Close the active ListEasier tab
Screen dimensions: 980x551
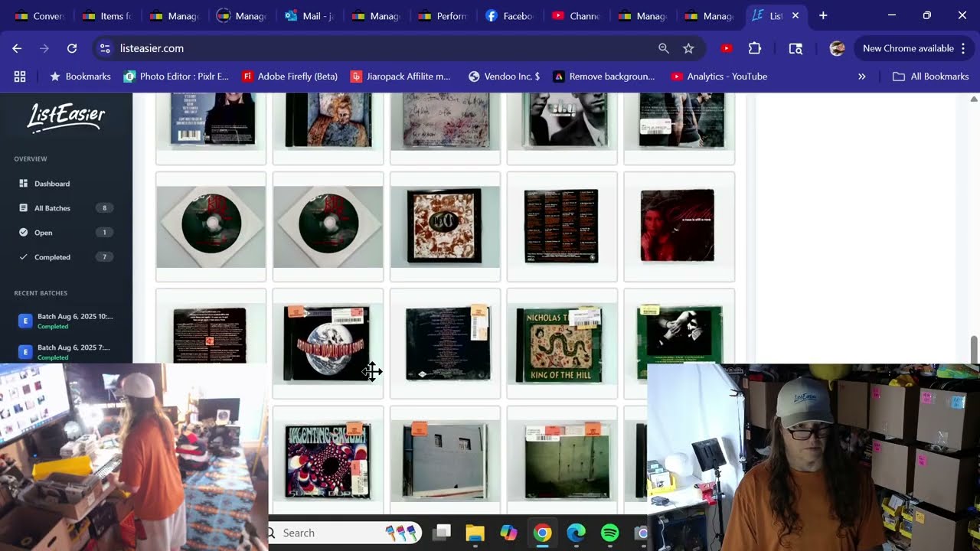[795, 15]
